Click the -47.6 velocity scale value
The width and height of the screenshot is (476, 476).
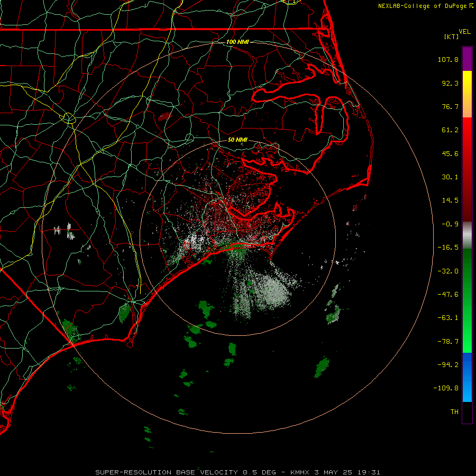[x=448, y=295]
